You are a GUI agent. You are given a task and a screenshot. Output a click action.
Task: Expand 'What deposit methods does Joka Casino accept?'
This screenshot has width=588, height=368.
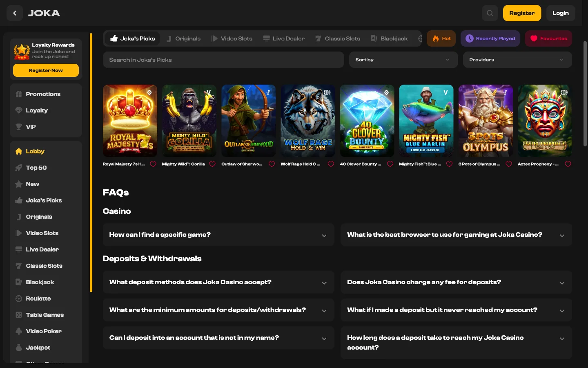click(x=218, y=282)
